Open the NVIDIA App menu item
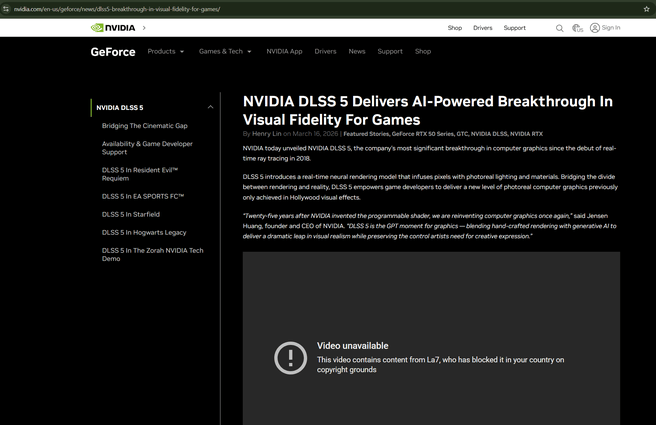 [284, 51]
